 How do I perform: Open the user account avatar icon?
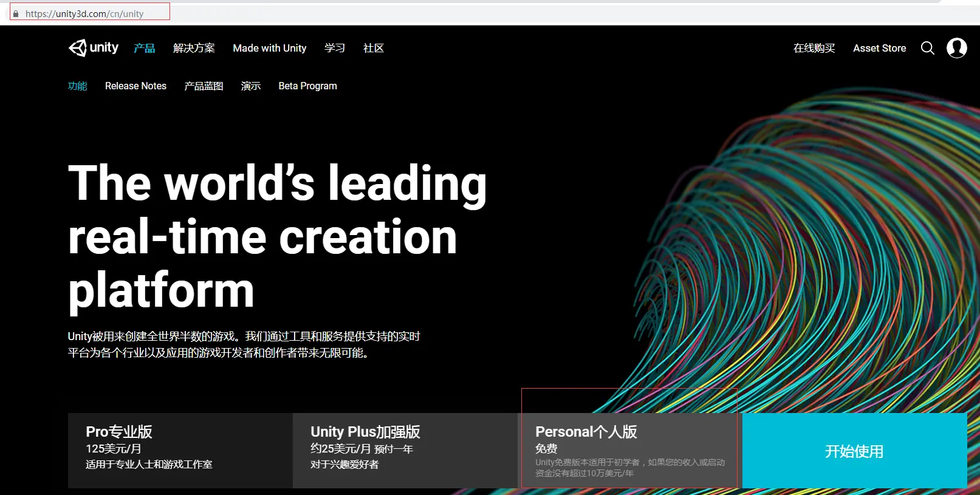pyautogui.click(x=956, y=47)
